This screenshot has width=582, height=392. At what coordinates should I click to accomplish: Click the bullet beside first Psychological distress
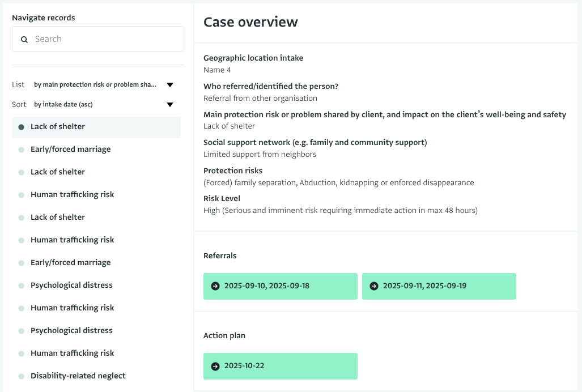pos(21,286)
